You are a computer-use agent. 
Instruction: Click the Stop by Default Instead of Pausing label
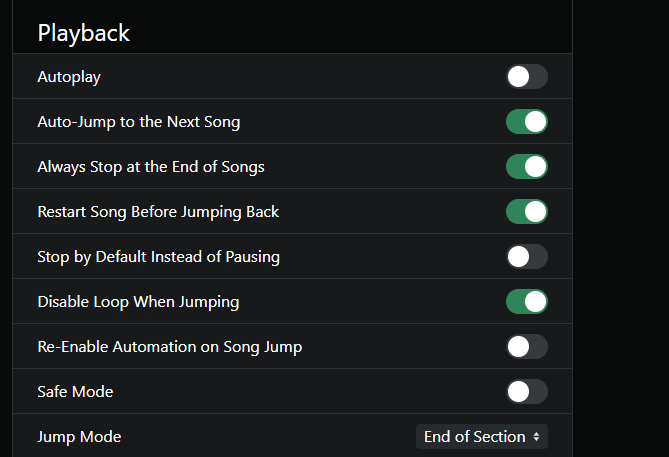[158, 257]
